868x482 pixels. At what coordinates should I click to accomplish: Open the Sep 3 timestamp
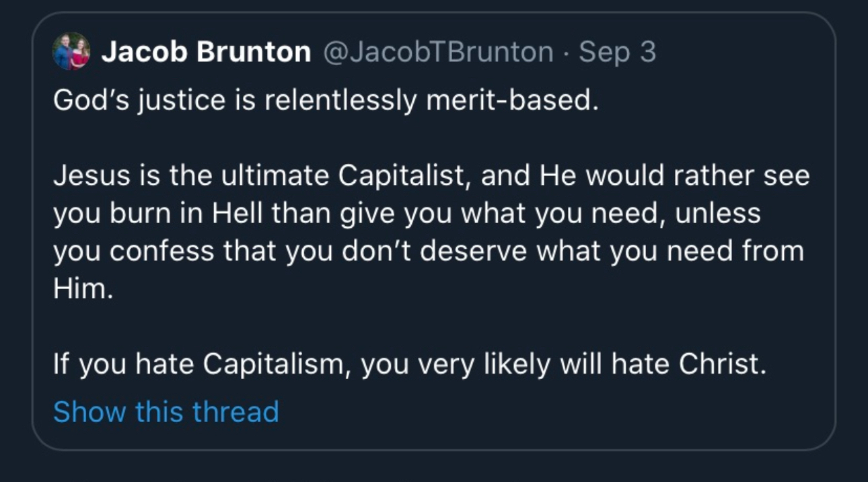617,52
